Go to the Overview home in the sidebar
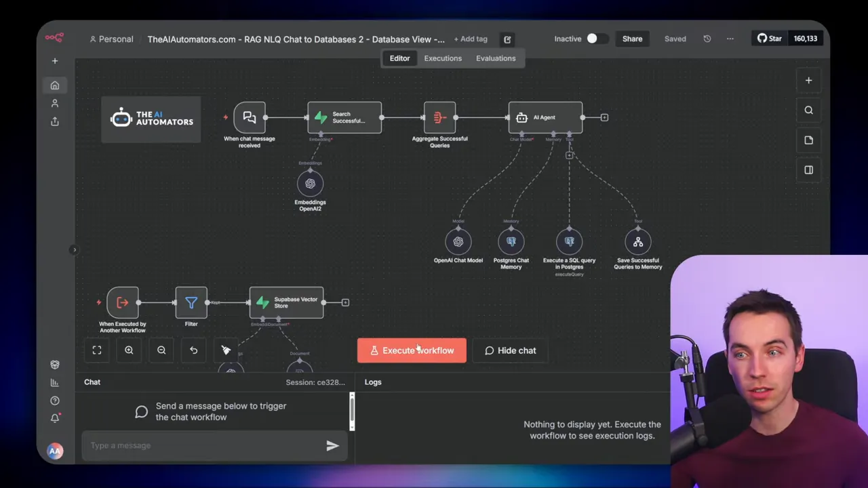Screen dimensions: 868x488 point(54,85)
